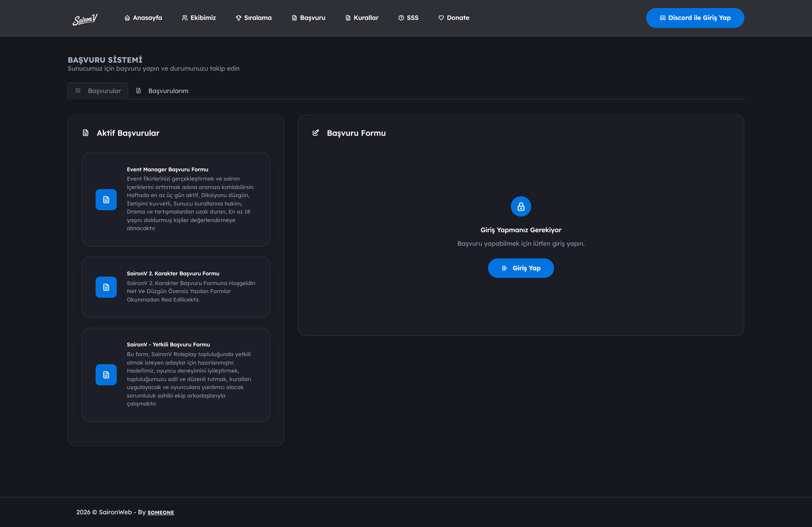Click the trophy icon beside Sıralama
Viewport: 812px width, 527px height.
239,18
